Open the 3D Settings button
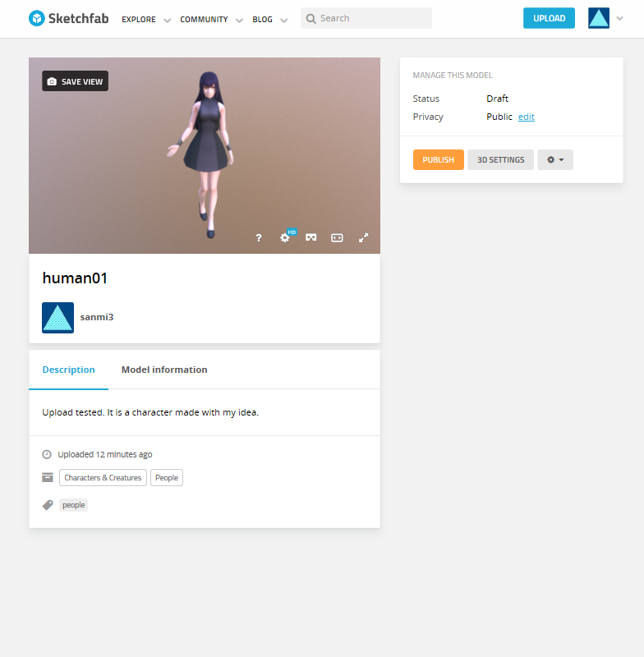Screen dimensions: 644x657 (501, 159)
